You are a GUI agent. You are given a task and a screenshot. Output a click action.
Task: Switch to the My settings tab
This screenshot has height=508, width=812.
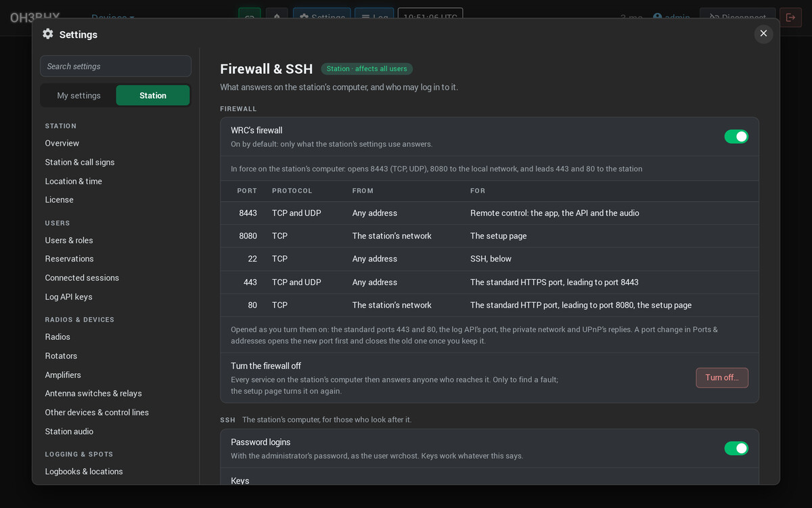pyautogui.click(x=78, y=96)
